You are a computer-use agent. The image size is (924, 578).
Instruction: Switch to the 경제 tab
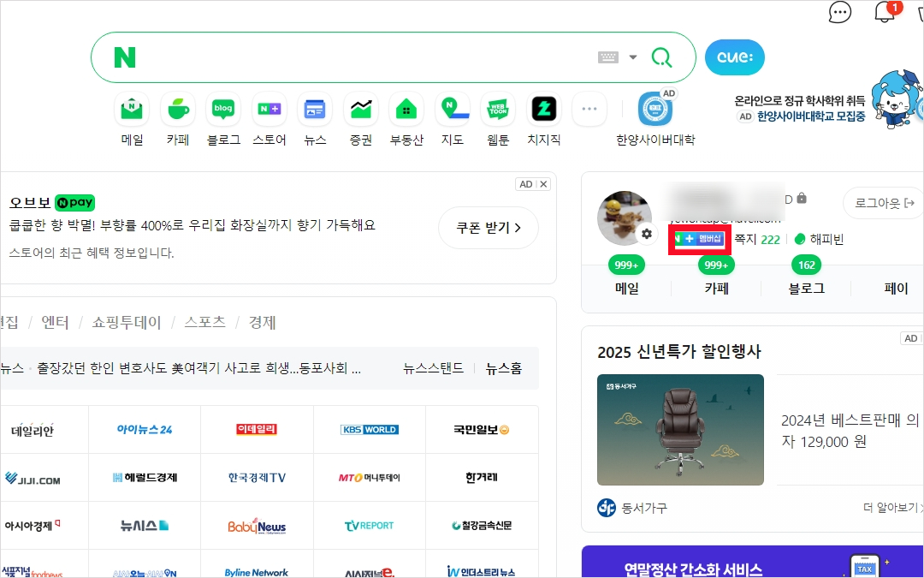[263, 322]
